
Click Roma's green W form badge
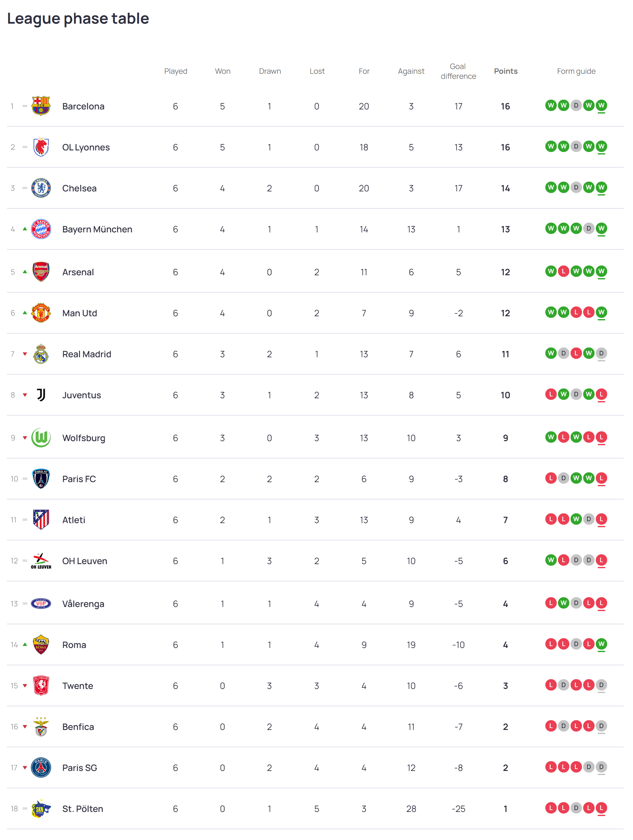[x=601, y=644]
